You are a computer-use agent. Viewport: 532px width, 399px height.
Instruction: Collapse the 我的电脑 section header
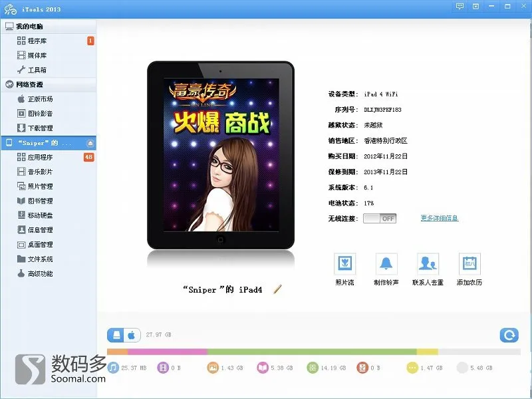pos(48,26)
